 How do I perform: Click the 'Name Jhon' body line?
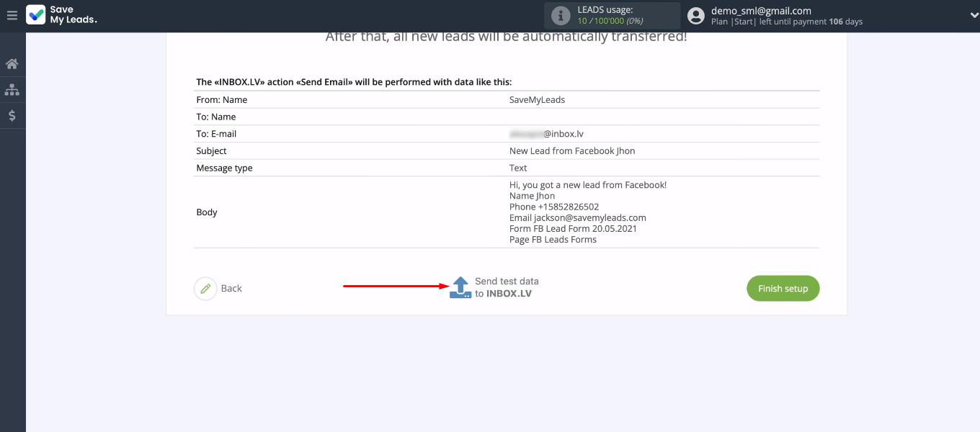533,196
